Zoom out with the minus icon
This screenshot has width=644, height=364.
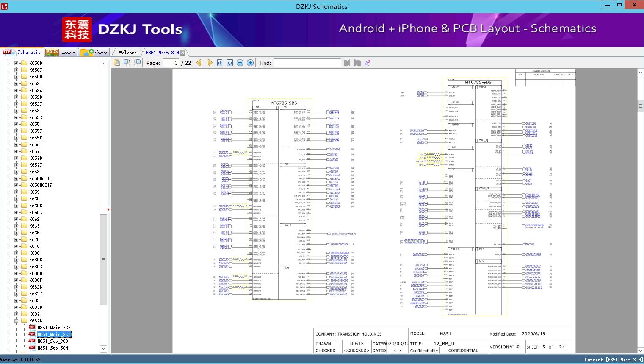[x=240, y=63]
